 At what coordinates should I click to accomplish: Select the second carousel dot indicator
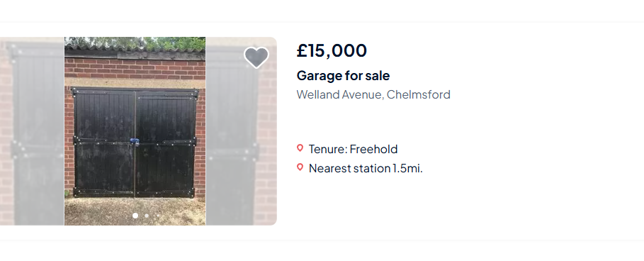click(x=147, y=216)
